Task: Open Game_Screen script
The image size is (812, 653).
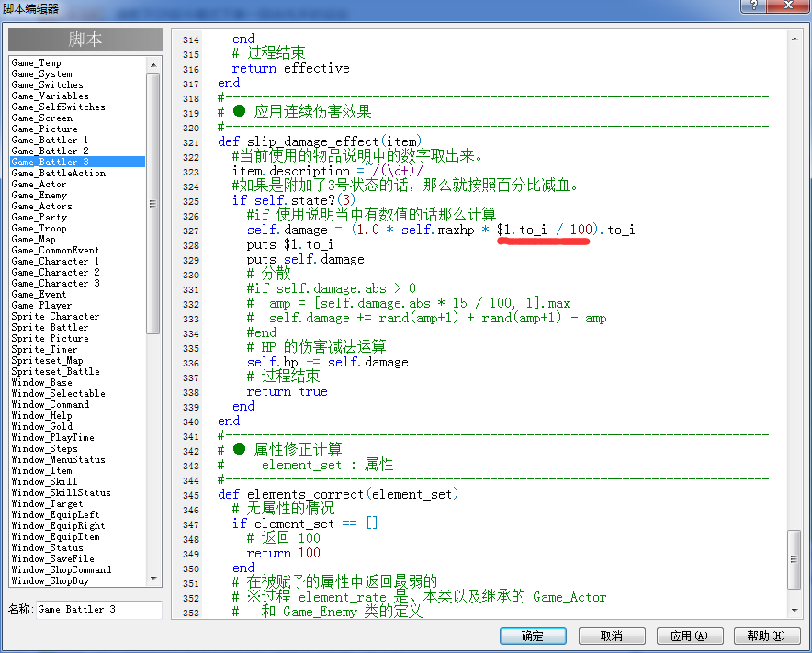Action: coord(42,118)
